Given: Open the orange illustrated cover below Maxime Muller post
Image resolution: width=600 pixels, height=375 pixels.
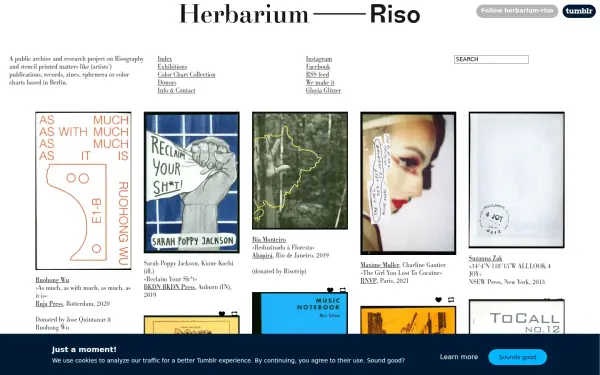Looking at the screenshot, I should click(408, 320).
